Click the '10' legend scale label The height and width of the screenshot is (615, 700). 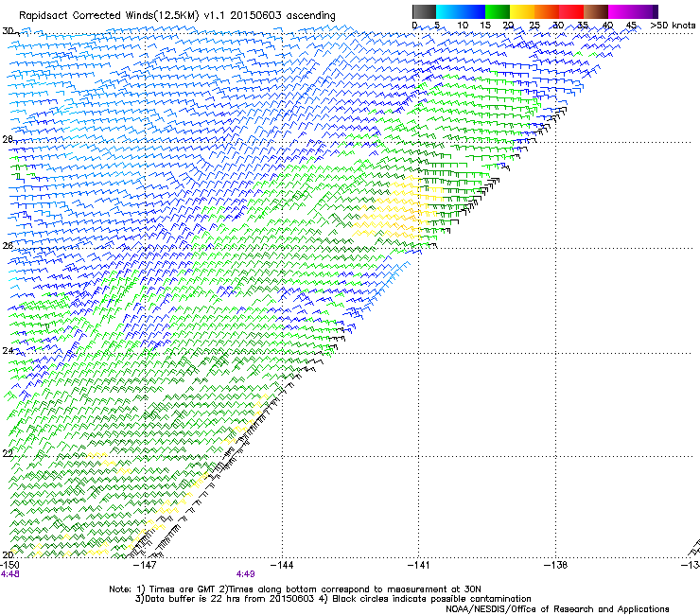pos(463,26)
